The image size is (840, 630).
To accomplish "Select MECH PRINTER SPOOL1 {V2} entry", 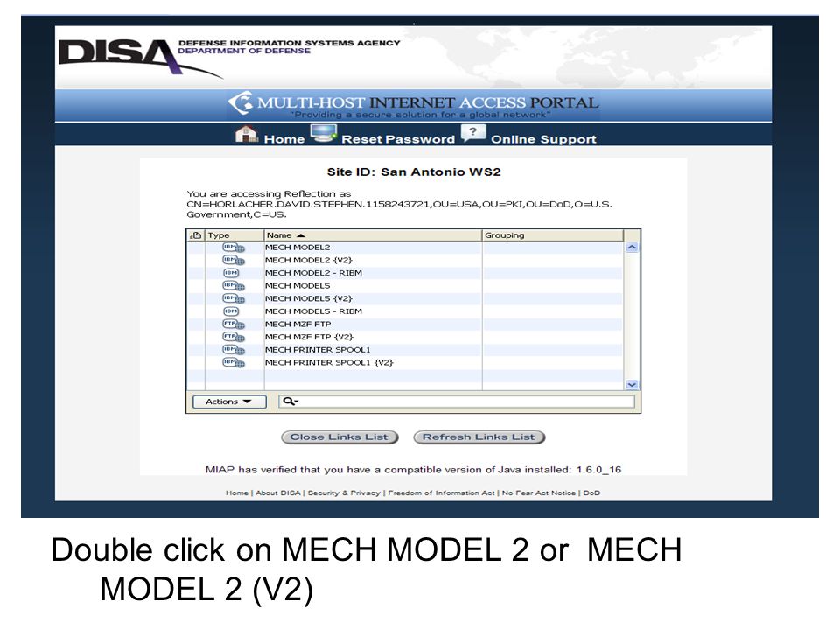I will (x=329, y=363).
